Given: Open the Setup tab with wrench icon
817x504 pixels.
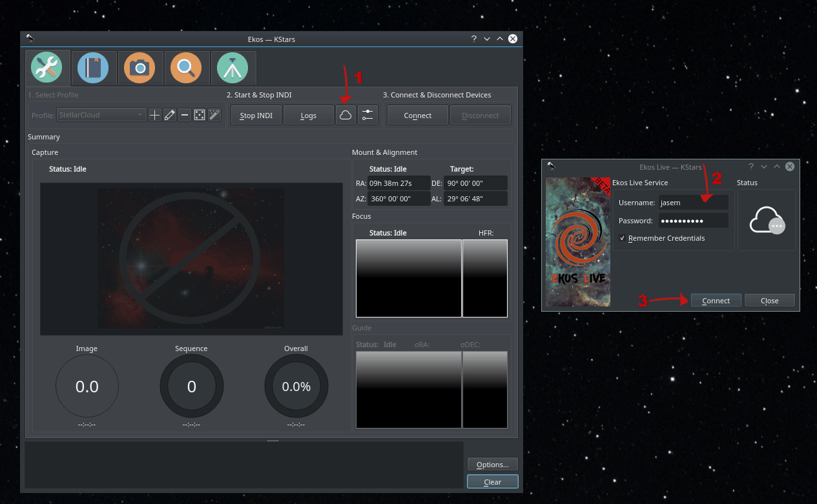Looking at the screenshot, I should point(47,68).
